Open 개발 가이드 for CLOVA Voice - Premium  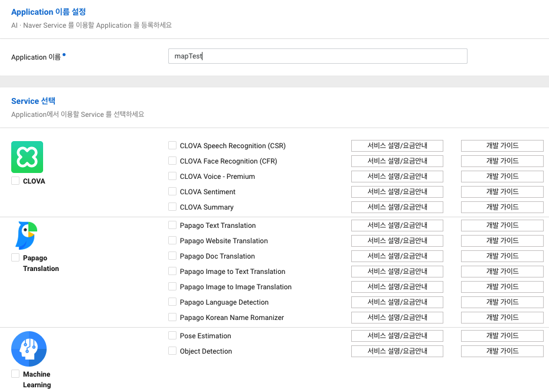click(502, 177)
